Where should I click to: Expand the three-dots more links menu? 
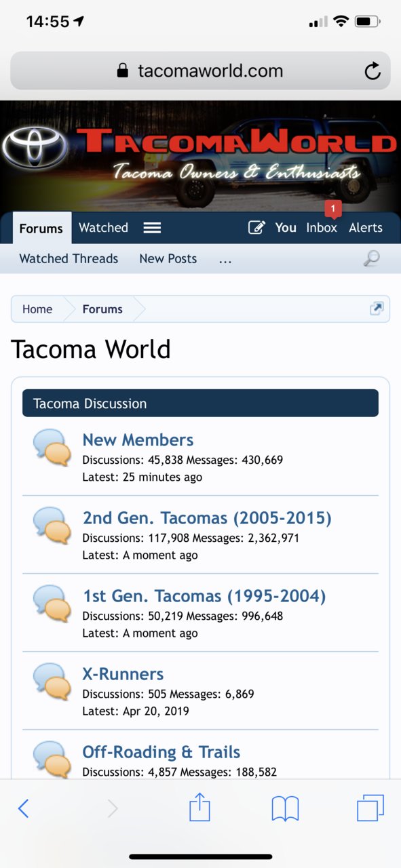point(226,259)
